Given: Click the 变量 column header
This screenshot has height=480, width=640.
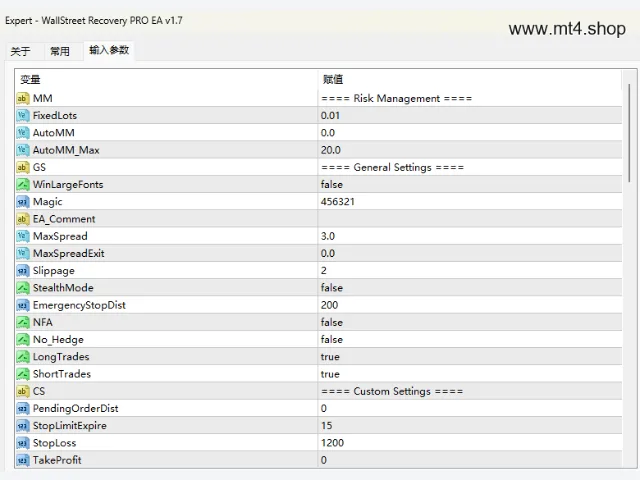Looking at the screenshot, I should 166,80.
